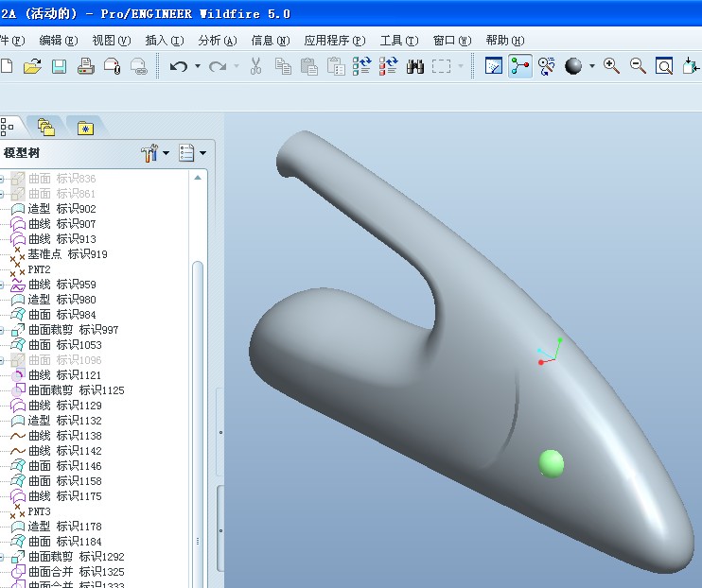Select 曲面合并 标识1325 in model tree

click(x=67, y=572)
